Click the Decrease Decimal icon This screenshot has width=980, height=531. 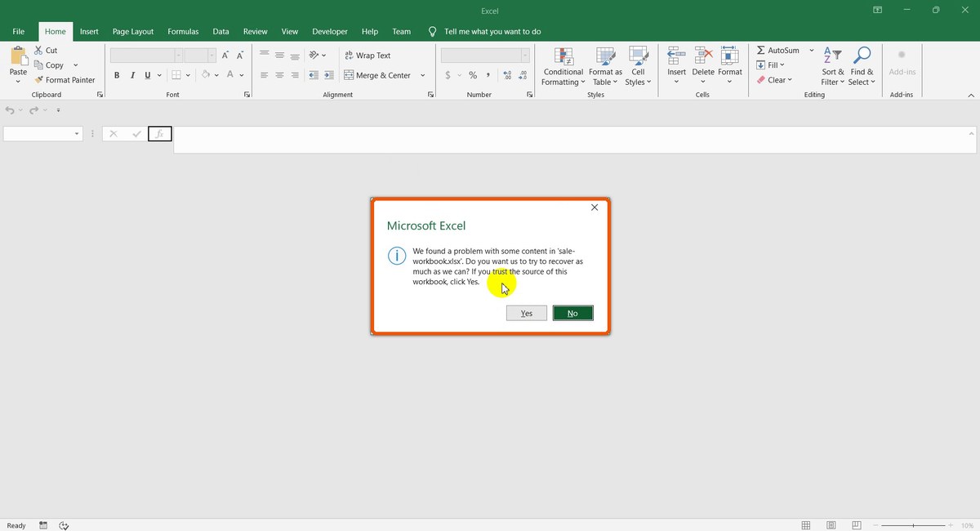pyautogui.click(x=523, y=75)
